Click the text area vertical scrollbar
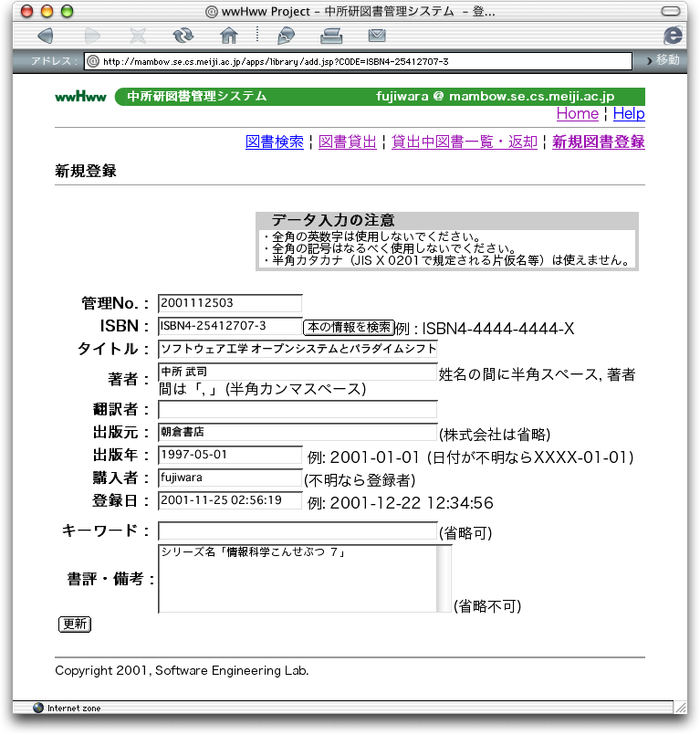 [444, 579]
